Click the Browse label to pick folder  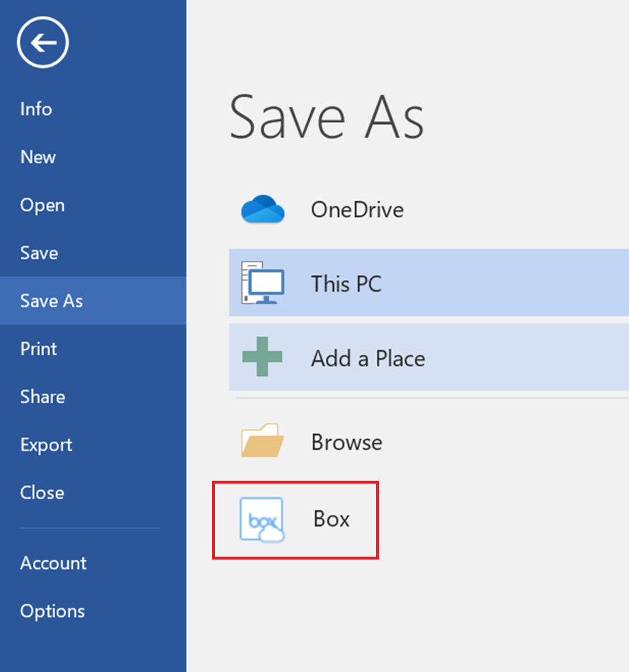point(347,442)
